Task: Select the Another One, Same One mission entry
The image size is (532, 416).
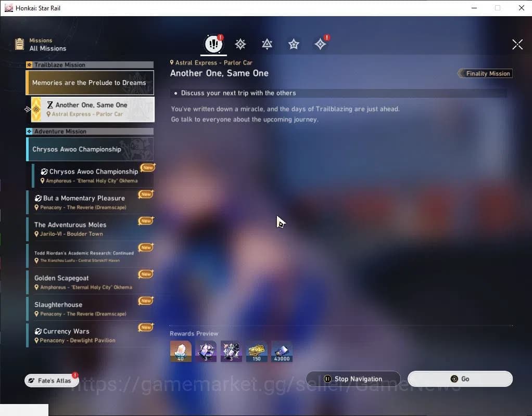Action: coord(93,109)
